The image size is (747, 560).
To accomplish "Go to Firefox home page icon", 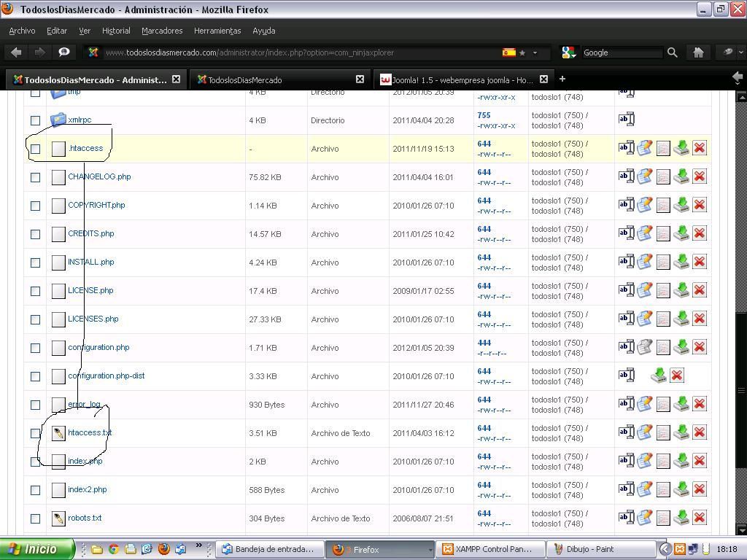I will pyautogui.click(x=698, y=52).
